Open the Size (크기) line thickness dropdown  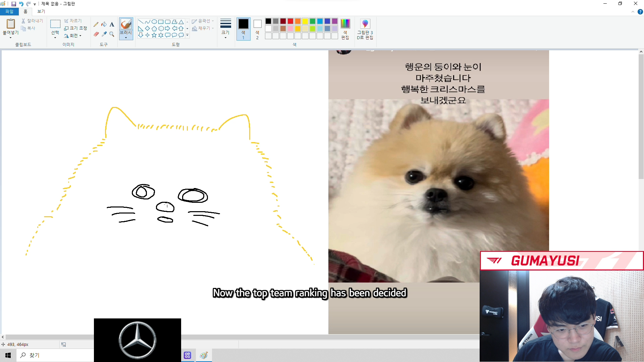pos(225,28)
